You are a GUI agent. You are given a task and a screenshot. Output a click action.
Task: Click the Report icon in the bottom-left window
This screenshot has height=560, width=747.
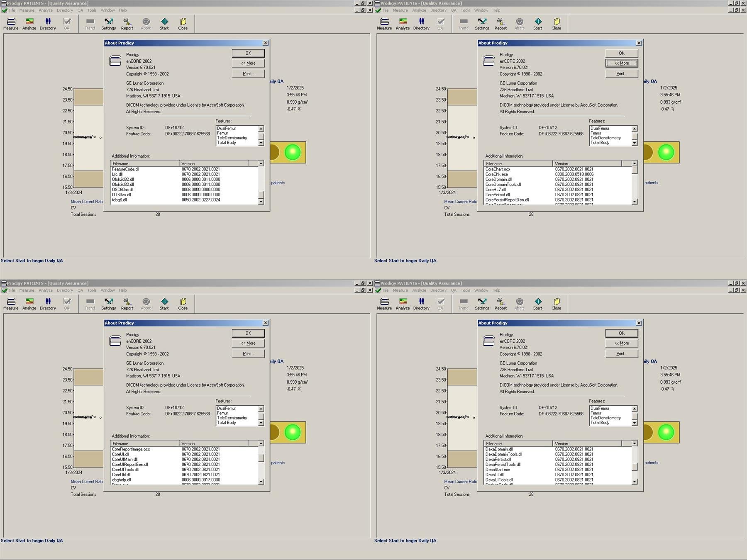127,304
